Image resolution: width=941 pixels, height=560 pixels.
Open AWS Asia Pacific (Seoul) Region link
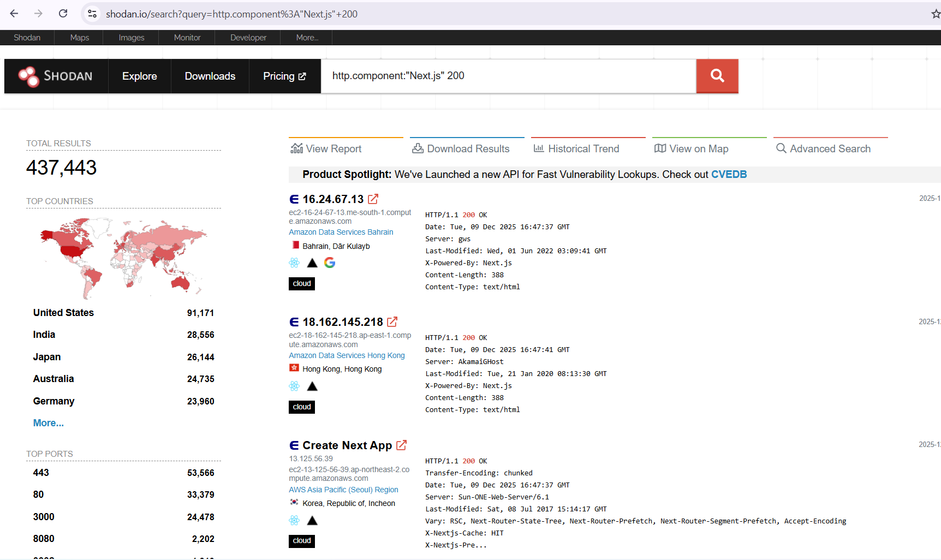coord(344,490)
